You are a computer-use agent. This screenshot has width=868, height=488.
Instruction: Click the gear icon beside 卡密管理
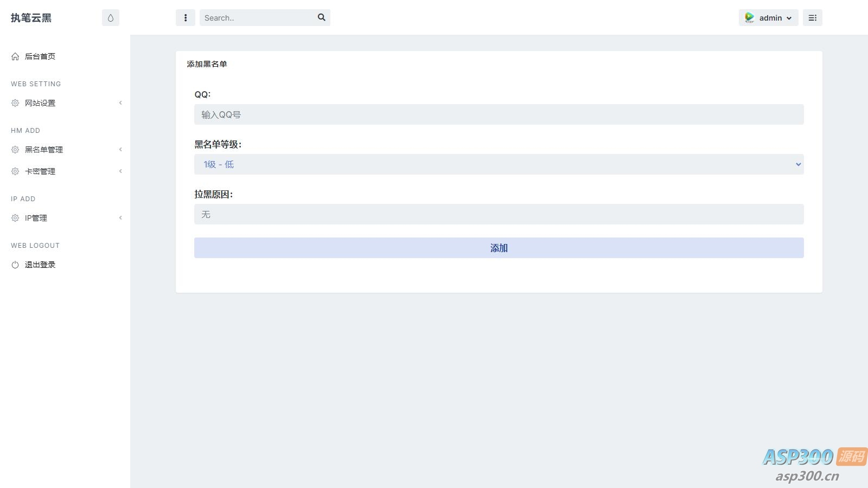tap(15, 171)
